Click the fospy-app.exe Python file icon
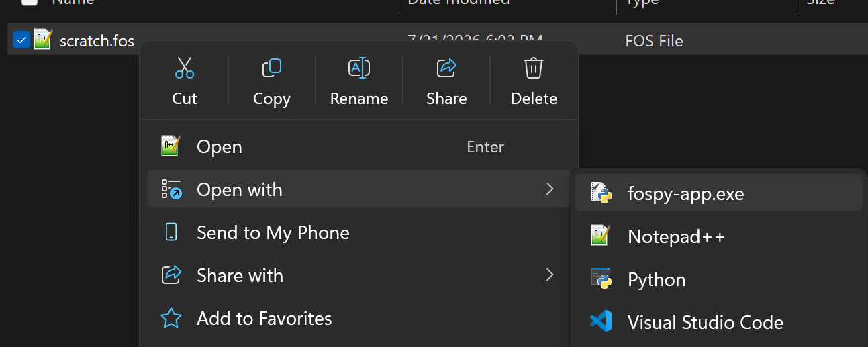Image resolution: width=868 pixels, height=347 pixels. coord(601,193)
